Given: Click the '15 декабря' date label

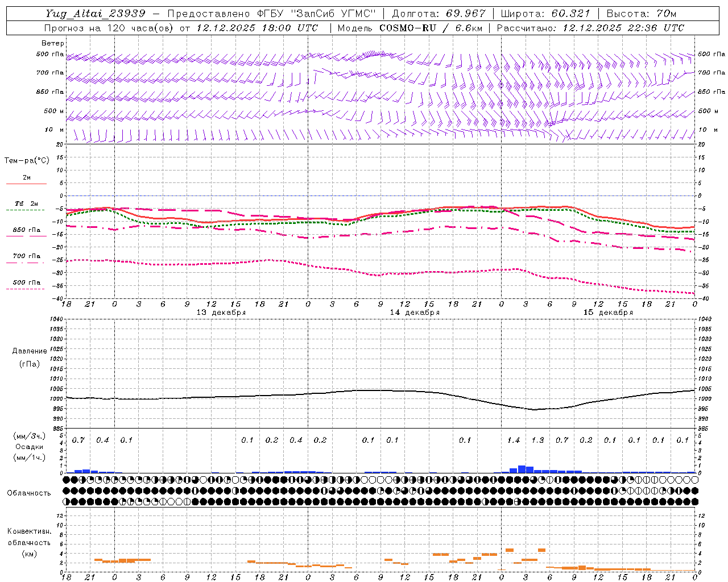Looking at the screenshot, I should [608, 313].
